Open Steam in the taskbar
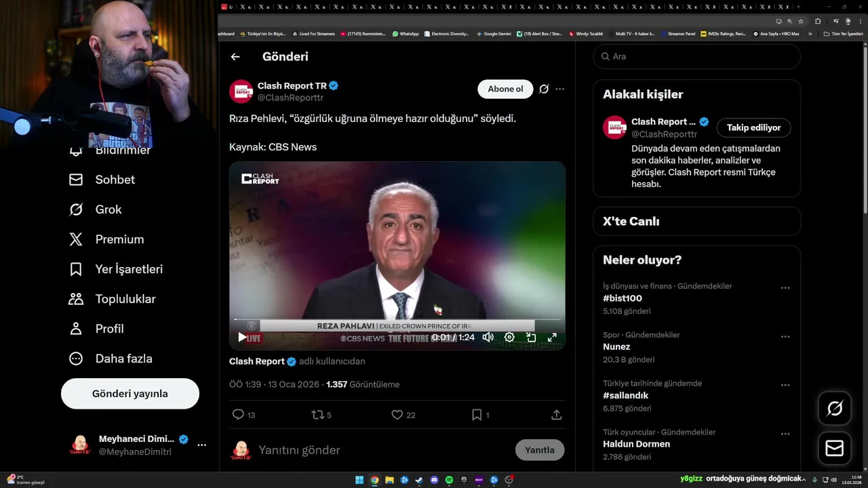This screenshot has height=488, width=868. [x=419, y=481]
